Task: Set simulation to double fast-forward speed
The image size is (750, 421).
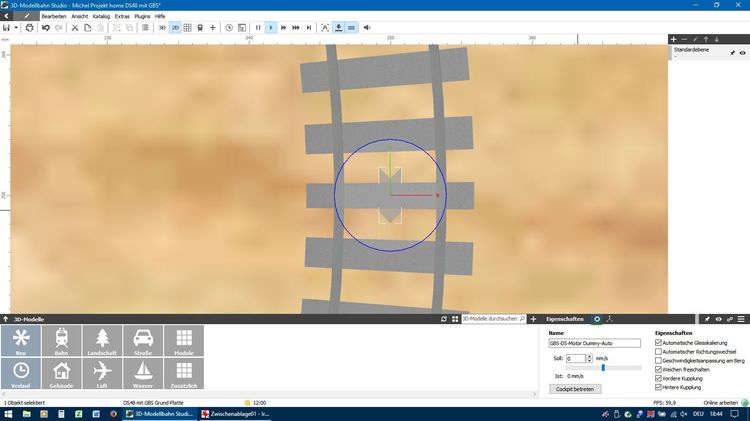Action: click(283, 28)
